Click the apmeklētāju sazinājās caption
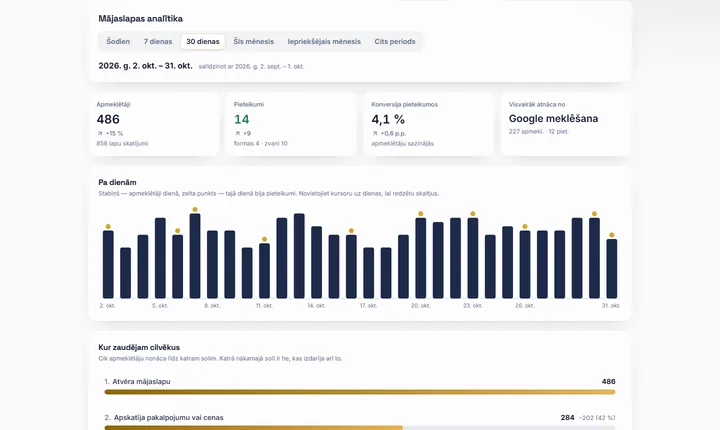720x430 pixels. point(402,143)
